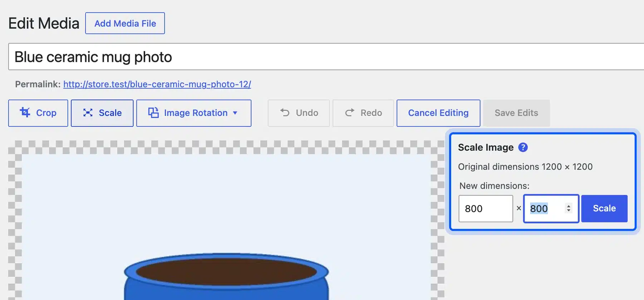This screenshot has height=300, width=644.
Task: Click the new width dimension field
Action: click(486, 209)
